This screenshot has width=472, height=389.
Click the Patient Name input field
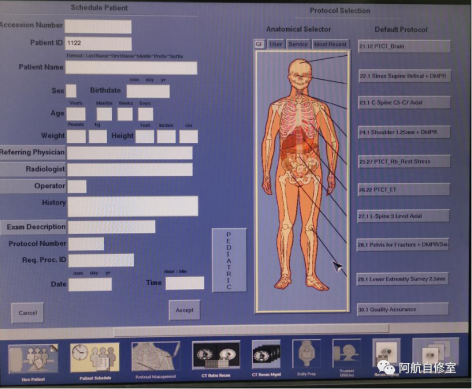click(x=131, y=68)
